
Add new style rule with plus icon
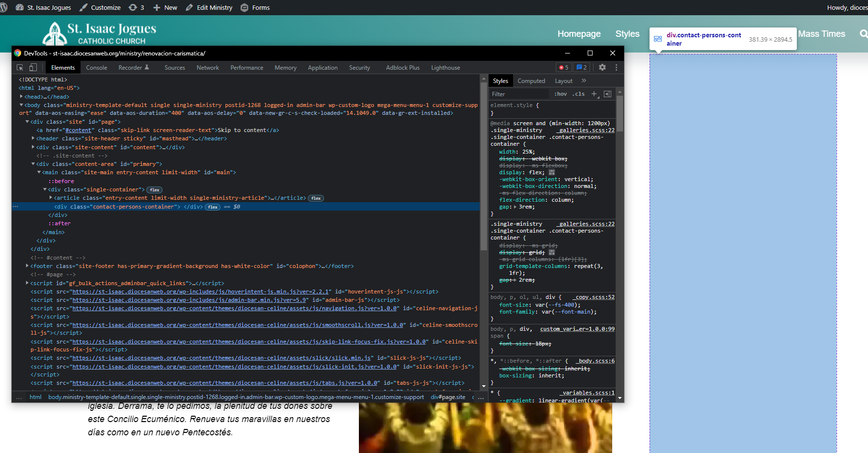point(594,94)
